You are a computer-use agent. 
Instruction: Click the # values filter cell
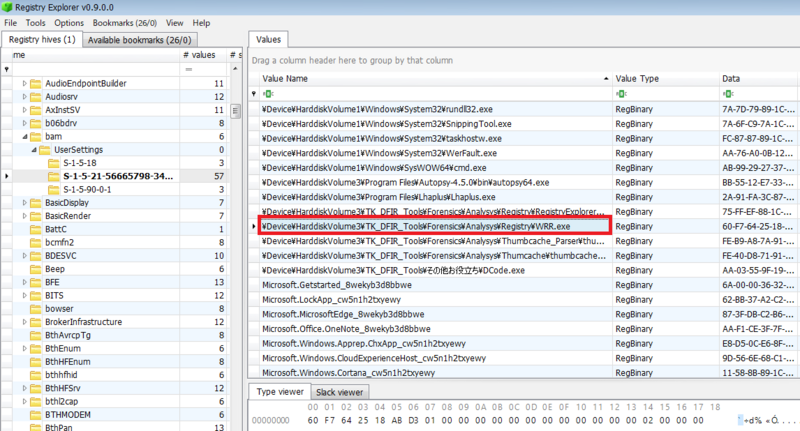point(203,69)
